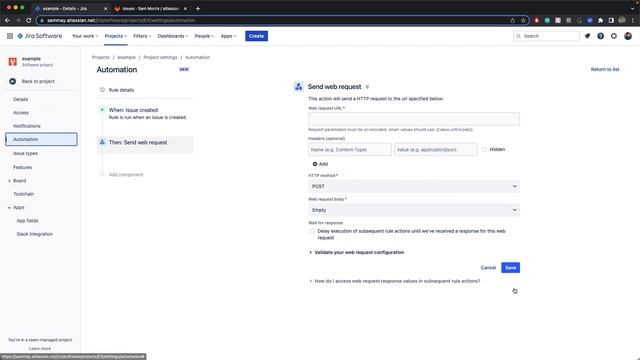Select Access in project settings sidebar
Screen dimensions: 640x360
click(21, 113)
